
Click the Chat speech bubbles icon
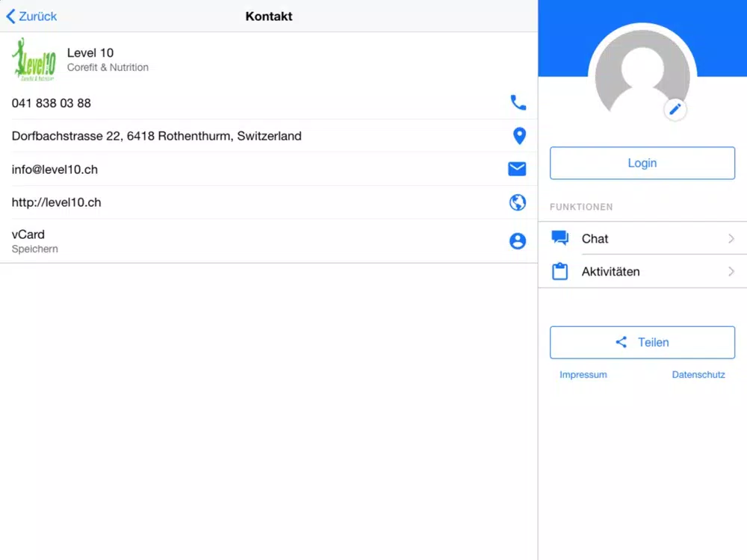coord(560,237)
